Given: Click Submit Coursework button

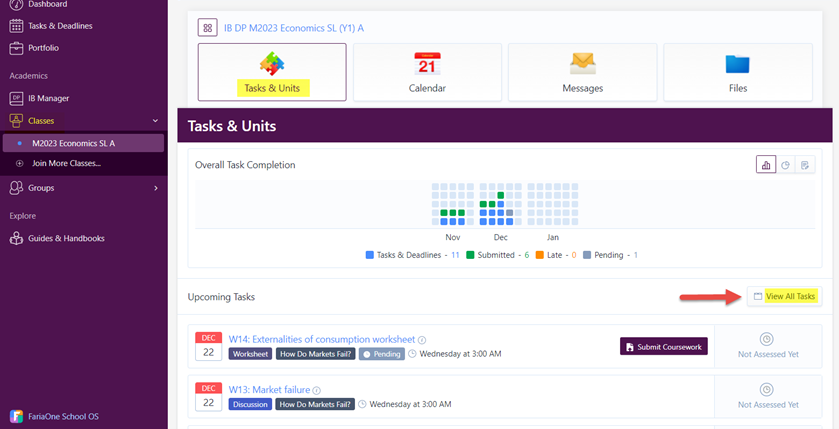Looking at the screenshot, I should [x=663, y=347].
